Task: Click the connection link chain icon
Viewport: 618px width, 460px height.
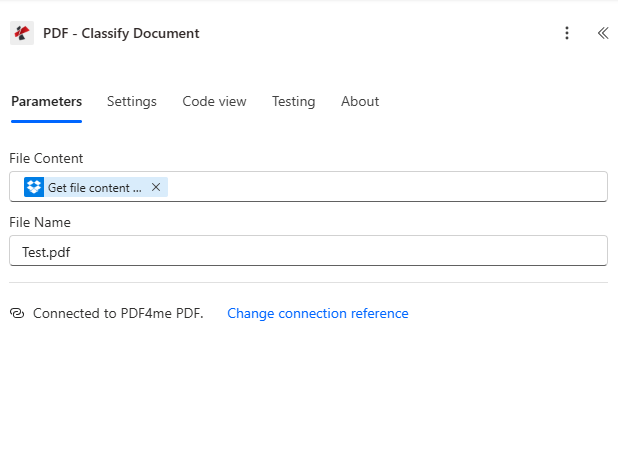Action: point(17,313)
